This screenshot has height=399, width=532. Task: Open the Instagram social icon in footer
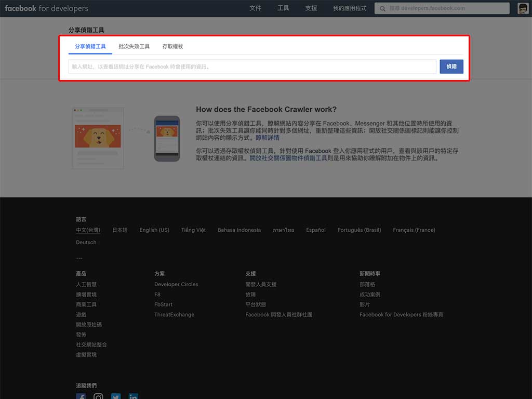point(98,396)
